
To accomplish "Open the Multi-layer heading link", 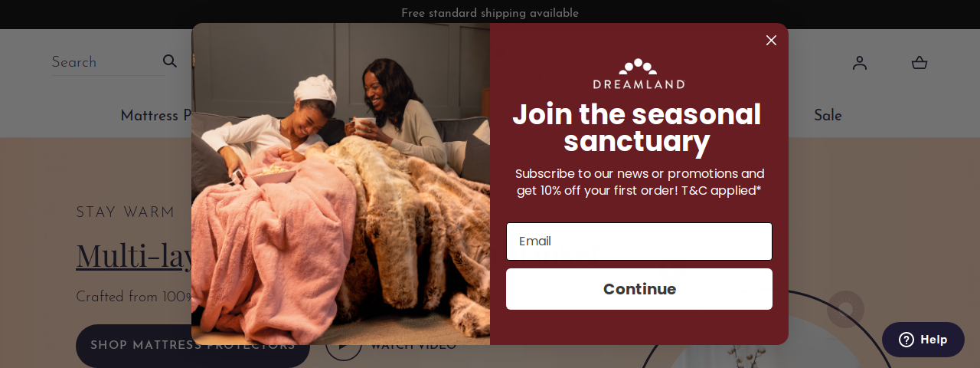I will (x=136, y=255).
